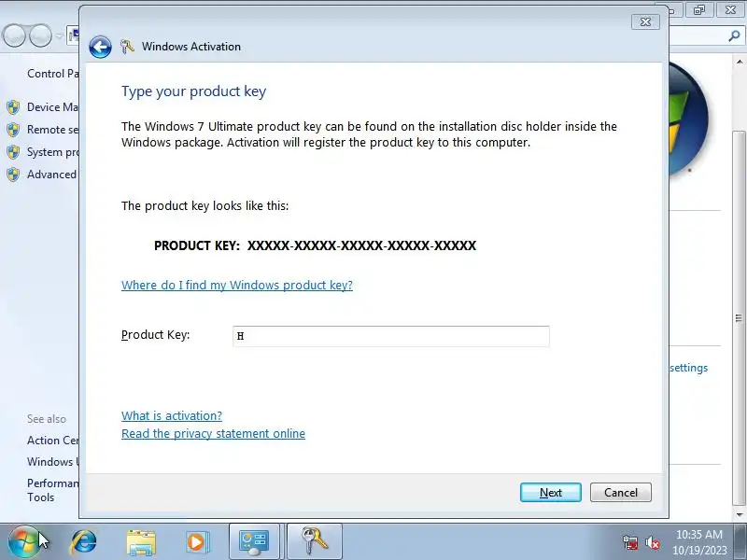Image resolution: width=747 pixels, height=560 pixels.
Task: Click Remote settings shield icon
Action: pos(13,130)
